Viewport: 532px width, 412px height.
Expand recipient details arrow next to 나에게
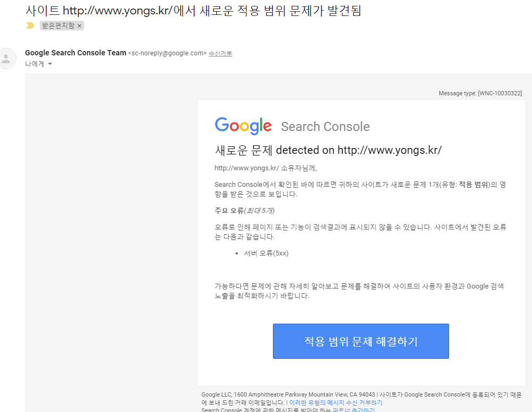pyautogui.click(x=50, y=64)
